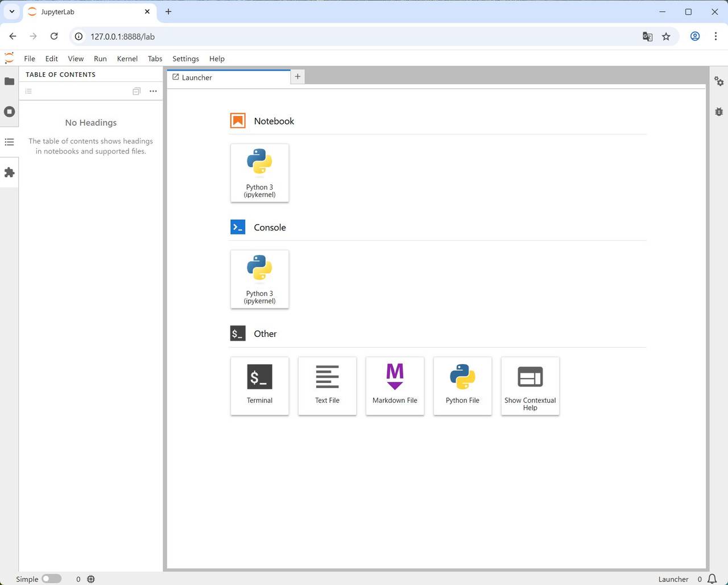This screenshot has width=728, height=585.
Task: Open the Debugger bug icon
Action: click(719, 112)
